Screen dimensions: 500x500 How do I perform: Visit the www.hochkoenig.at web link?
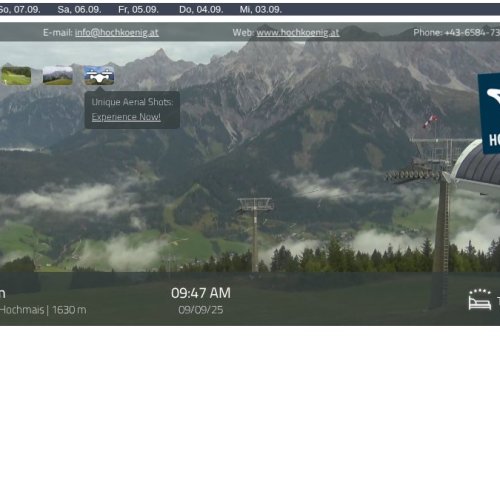pos(298,33)
